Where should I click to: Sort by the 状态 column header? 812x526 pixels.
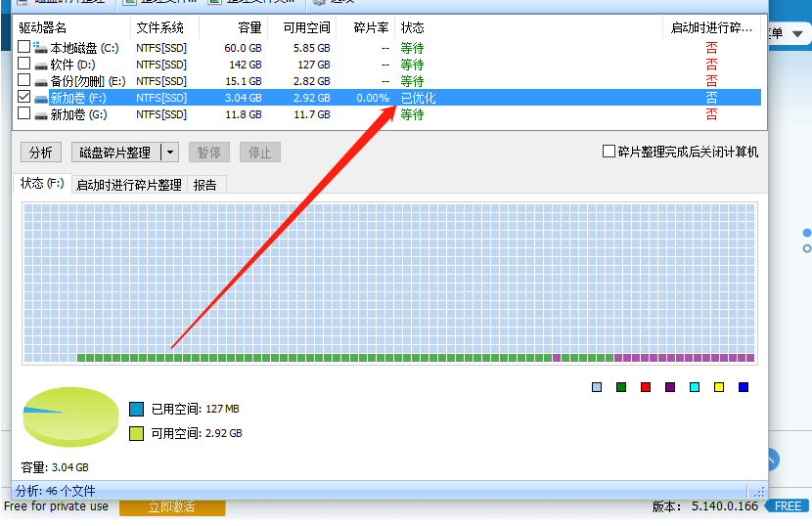(x=528, y=27)
